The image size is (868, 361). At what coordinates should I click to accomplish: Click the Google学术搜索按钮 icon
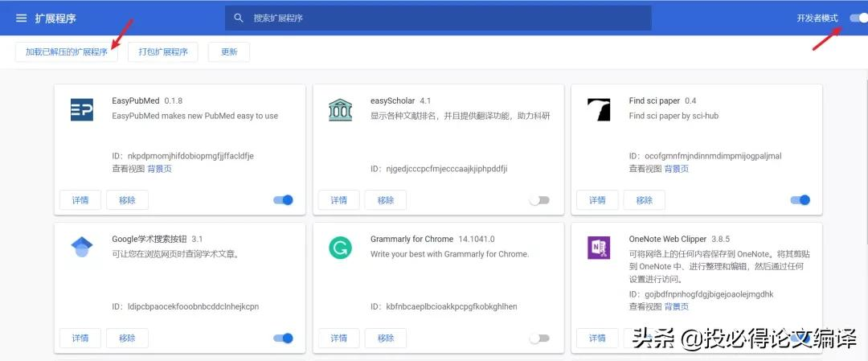click(82, 248)
